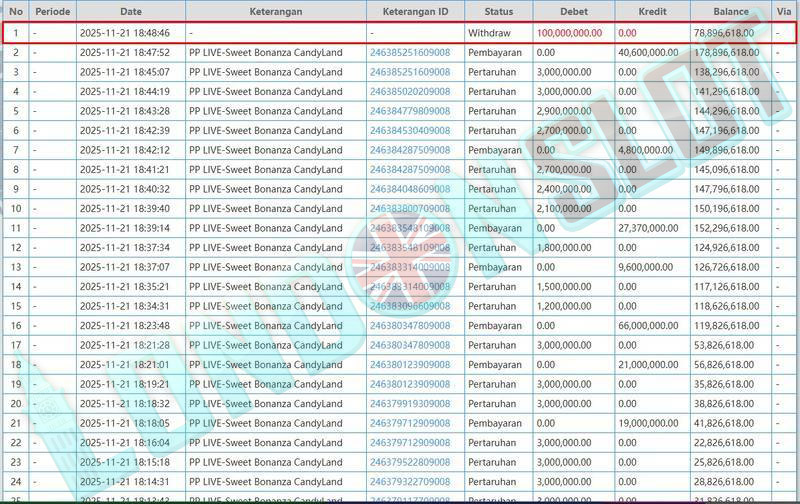
Task: Click the Debet column header
Action: [x=573, y=12]
